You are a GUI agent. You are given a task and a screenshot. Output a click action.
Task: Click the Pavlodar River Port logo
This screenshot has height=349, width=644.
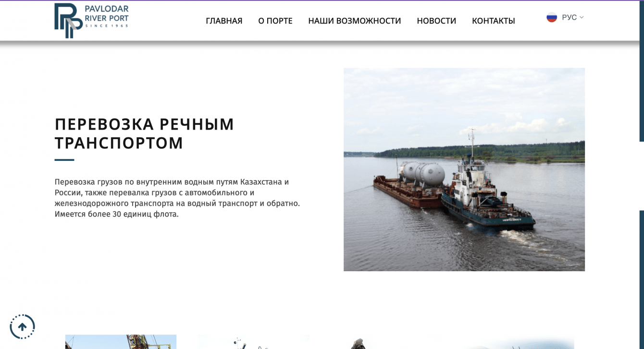[x=91, y=21]
